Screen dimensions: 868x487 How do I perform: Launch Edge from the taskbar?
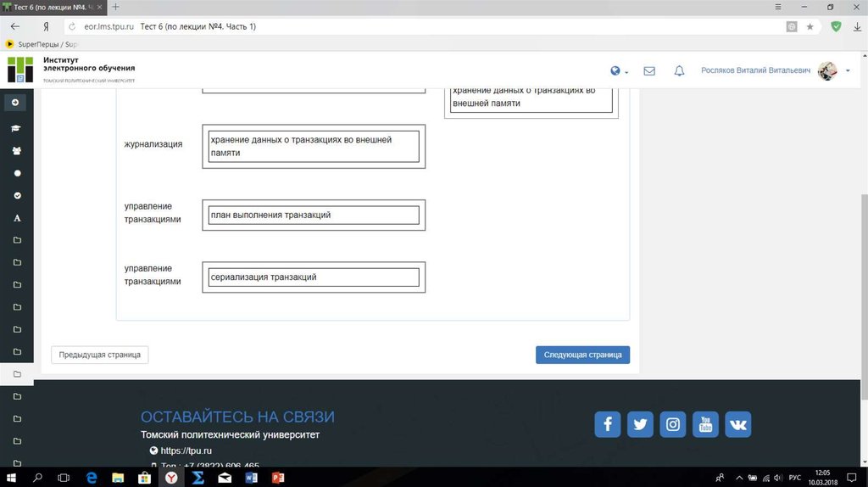coord(92,478)
